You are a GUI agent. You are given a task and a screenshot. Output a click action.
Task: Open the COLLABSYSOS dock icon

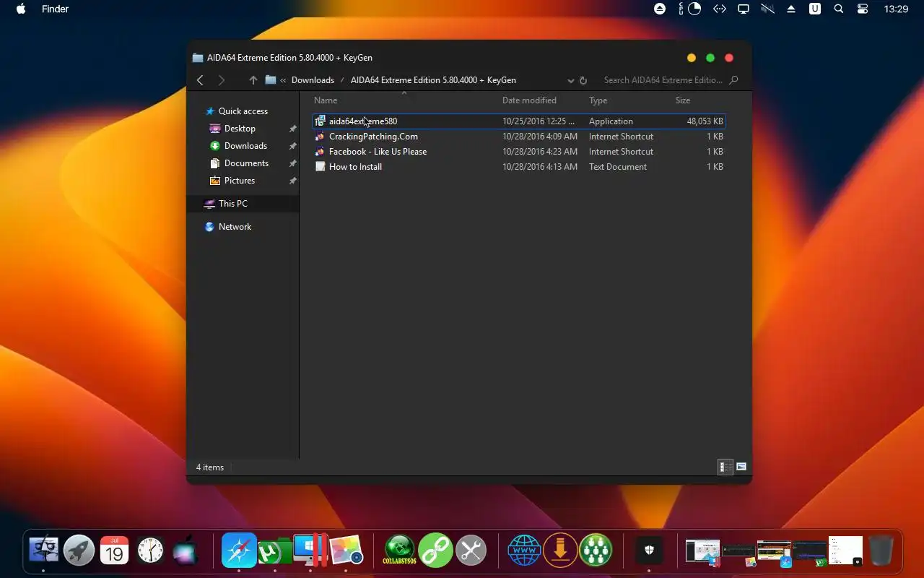pyautogui.click(x=399, y=551)
